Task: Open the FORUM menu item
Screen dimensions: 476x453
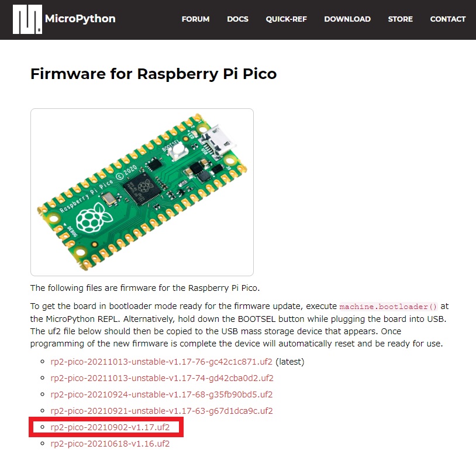Action: point(195,19)
